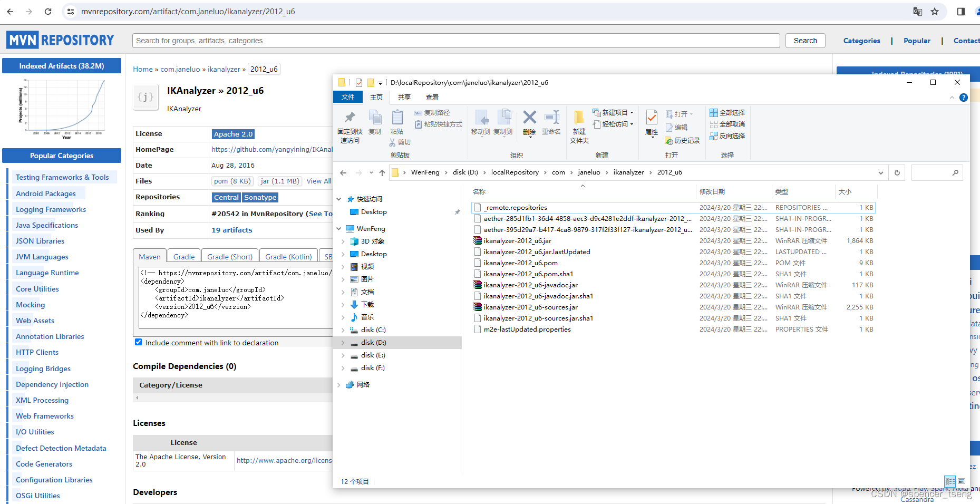Image resolution: width=980 pixels, height=504 pixels.
Task: Open the address bar history dropdown
Action: pos(880,172)
